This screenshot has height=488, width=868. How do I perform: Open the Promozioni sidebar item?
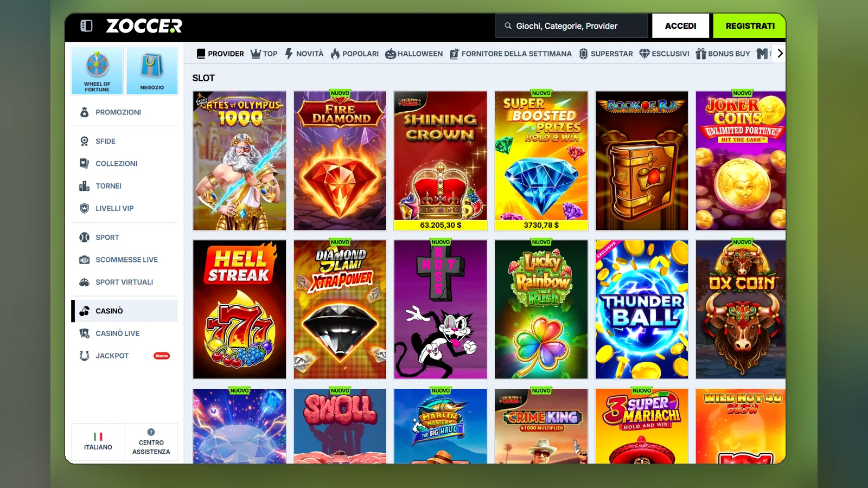(x=125, y=112)
